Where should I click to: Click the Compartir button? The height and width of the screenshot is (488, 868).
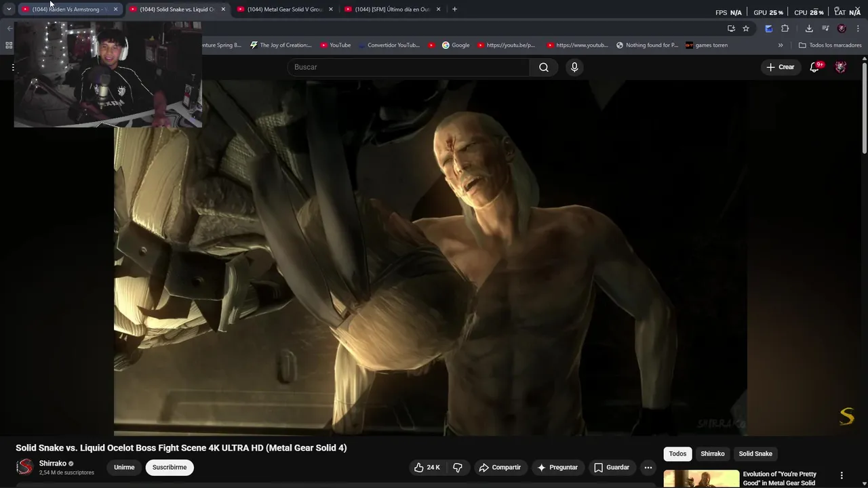(500, 468)
